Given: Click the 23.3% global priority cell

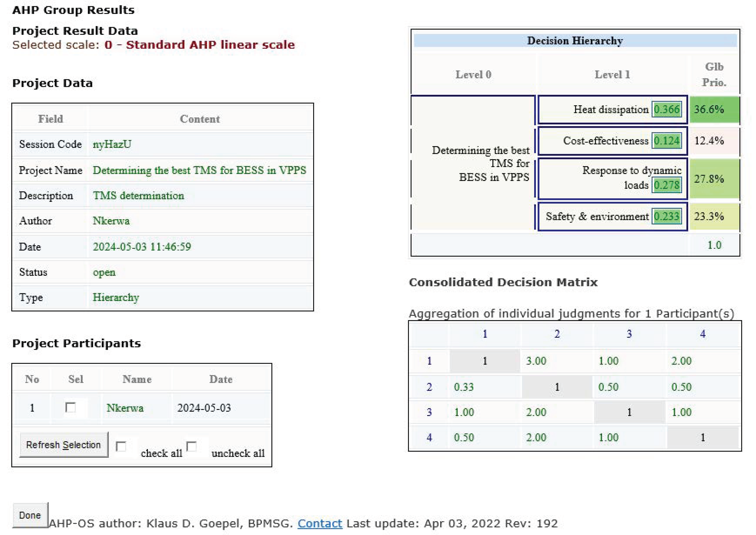Looking at the screenshot, I should [x=714, y=217].
